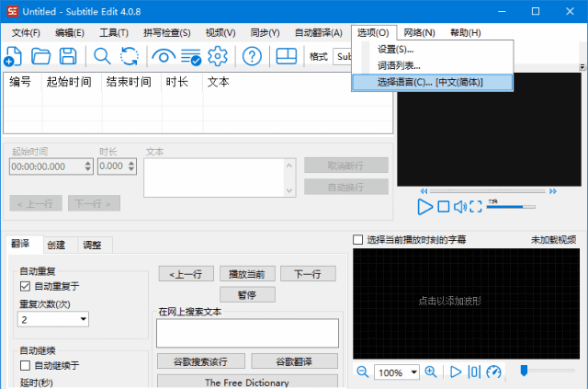Open 工具(T) menu
The width and height of the screenshot is (588, 389).
(x=114, y=33)
